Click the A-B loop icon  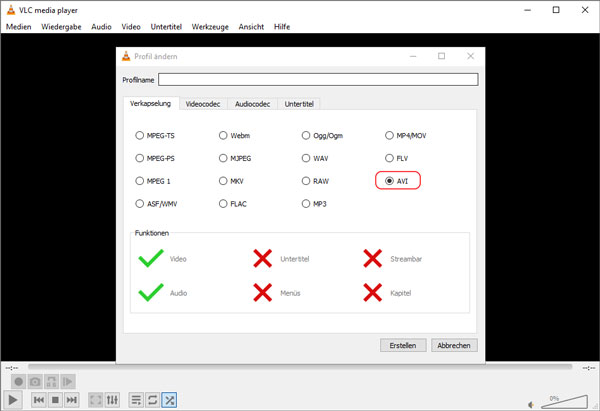pyautogui.click(x=51, y=382)
